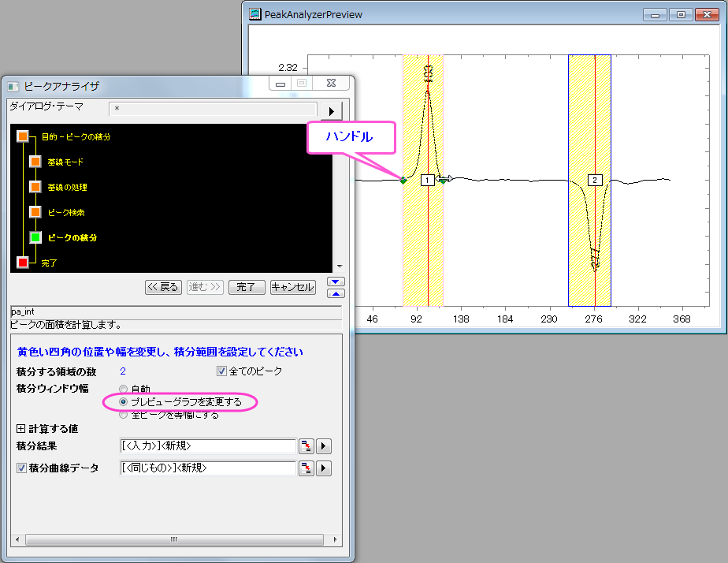
Task: Toggle 積分曲線データ checkbox
Action: [x=21, y=468]
